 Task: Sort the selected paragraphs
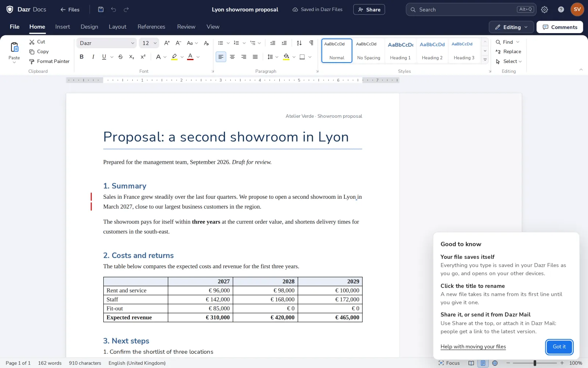299,43
